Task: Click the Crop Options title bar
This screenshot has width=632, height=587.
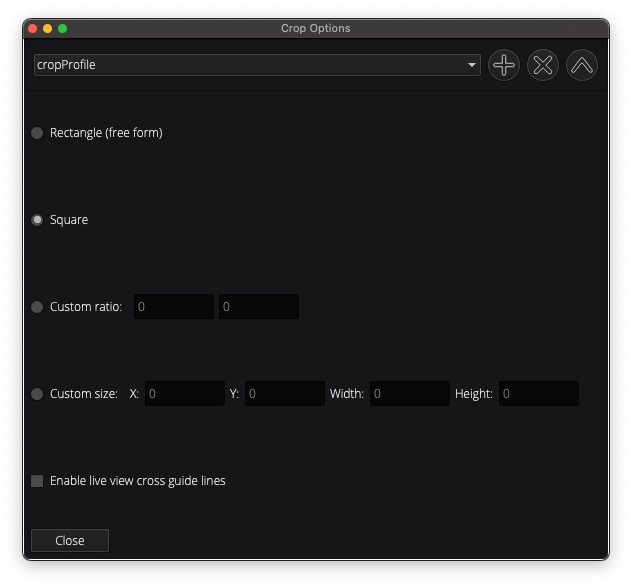Action: point(316,29)
